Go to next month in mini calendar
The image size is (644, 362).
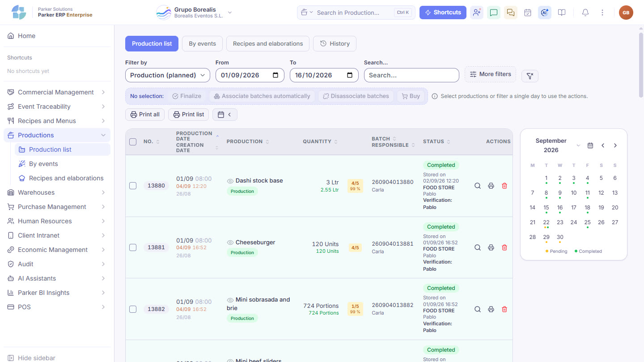(615, 145)
